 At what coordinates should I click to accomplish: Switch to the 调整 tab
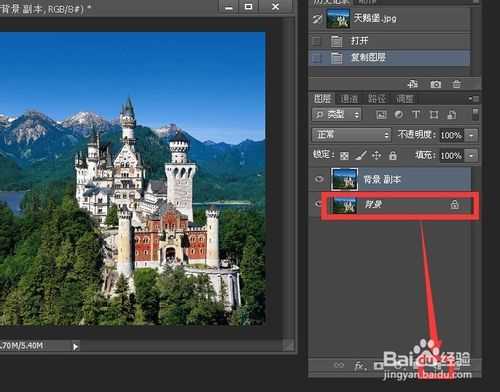[404, 99]
